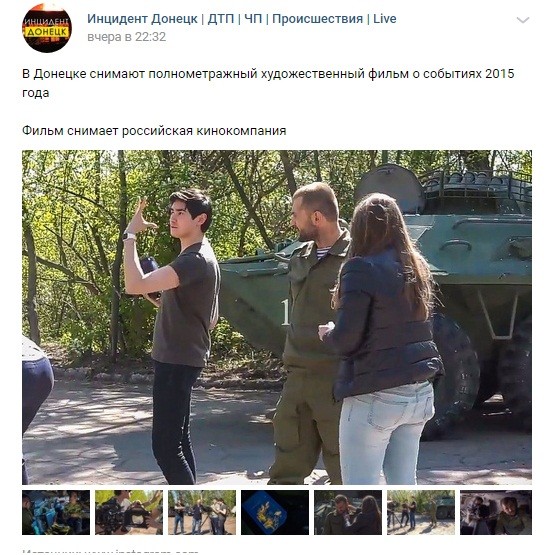Open third thumbnail of crew standing outdoors

click(202, 512)
